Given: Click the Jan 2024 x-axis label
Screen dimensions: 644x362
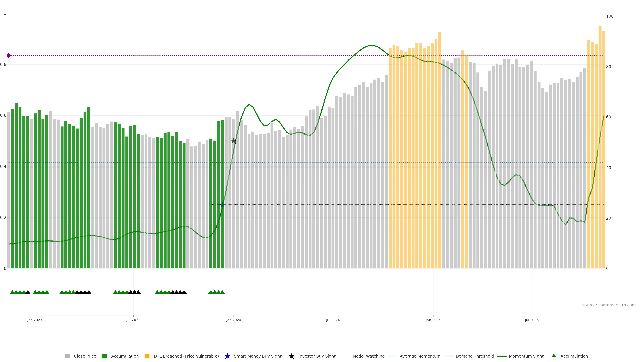Looking at the screenshot, I should [233, 320].
